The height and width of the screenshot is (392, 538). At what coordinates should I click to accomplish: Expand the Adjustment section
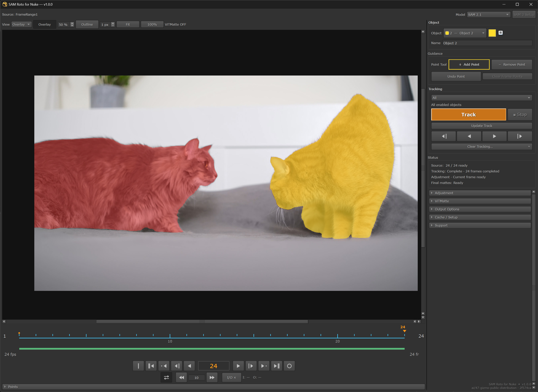point(480,193)
